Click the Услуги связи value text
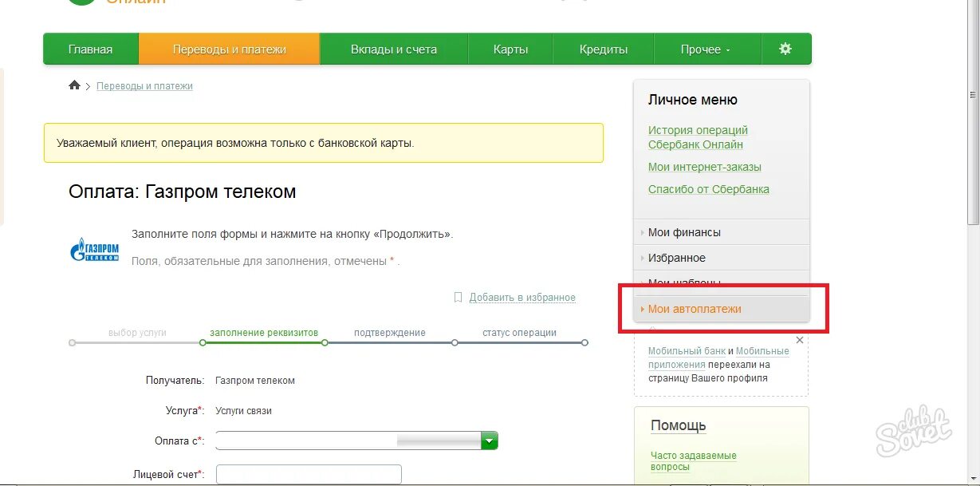Viewport: 980px width, 486px height. [x=243, y=410]
